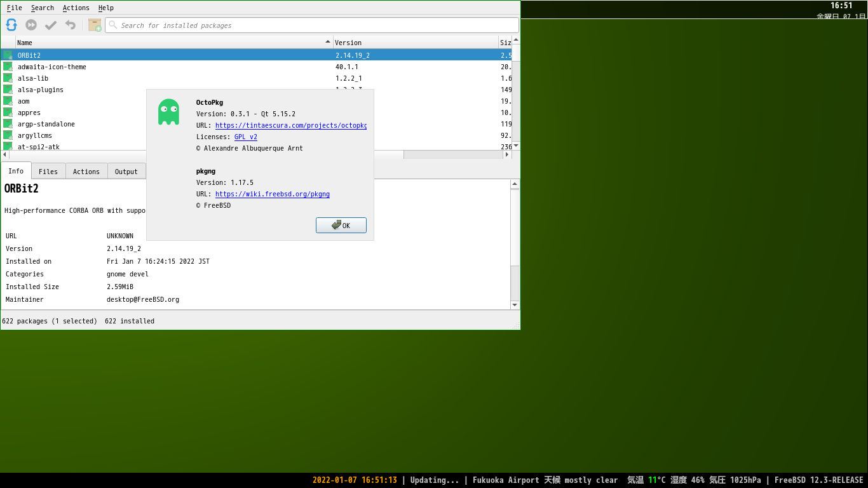Click the maintainer desktop@FreeBSD.org text
This screenshot has height=488, width=868.
point(143,299)
